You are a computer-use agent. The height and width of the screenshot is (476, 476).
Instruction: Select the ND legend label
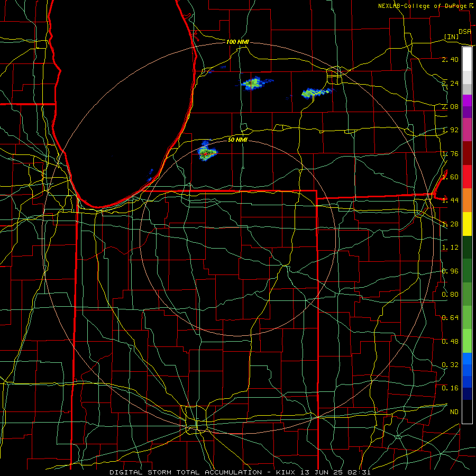[454, 412]
